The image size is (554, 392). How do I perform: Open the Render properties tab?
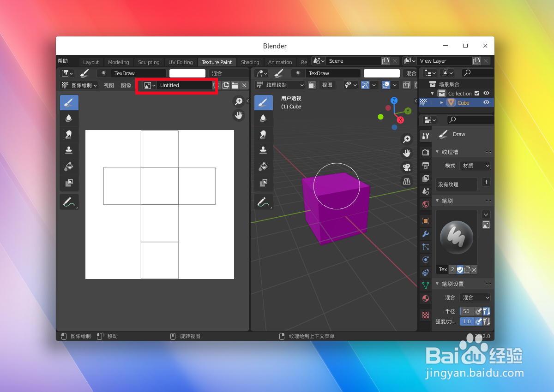click(426, 152)
